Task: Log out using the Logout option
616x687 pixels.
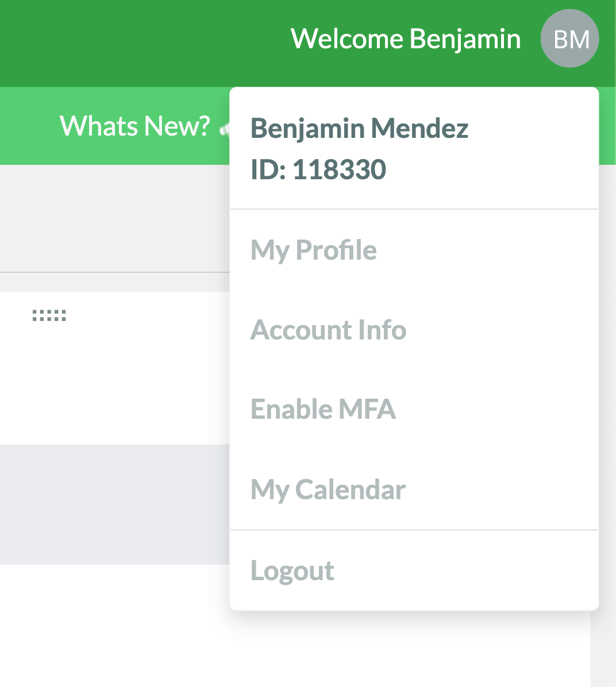Action: click(292, 570)
